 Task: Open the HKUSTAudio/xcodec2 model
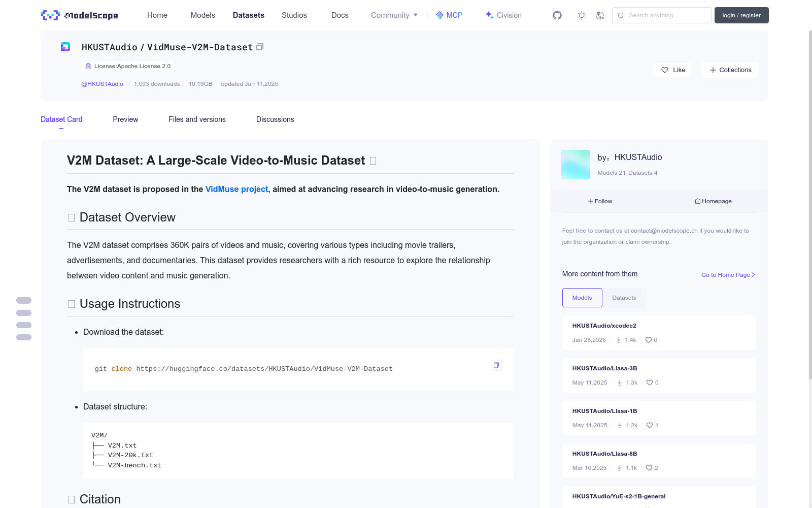[x=604, y=326]
